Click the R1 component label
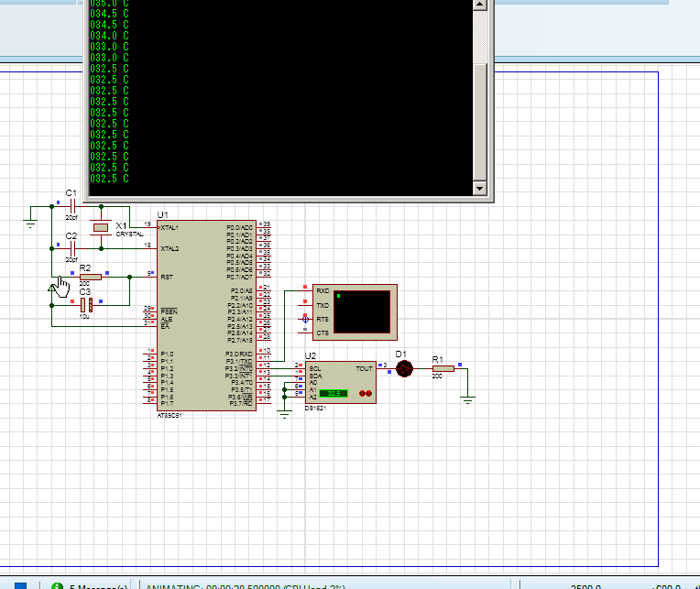This screenshot has height=589, width=700. [x=438, y=360]
